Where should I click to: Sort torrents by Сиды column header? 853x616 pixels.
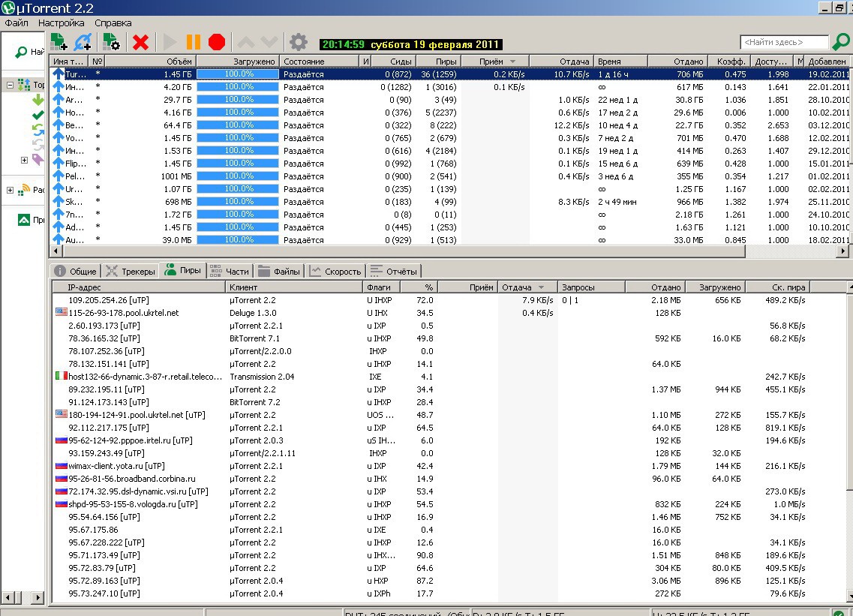[393, 61]
